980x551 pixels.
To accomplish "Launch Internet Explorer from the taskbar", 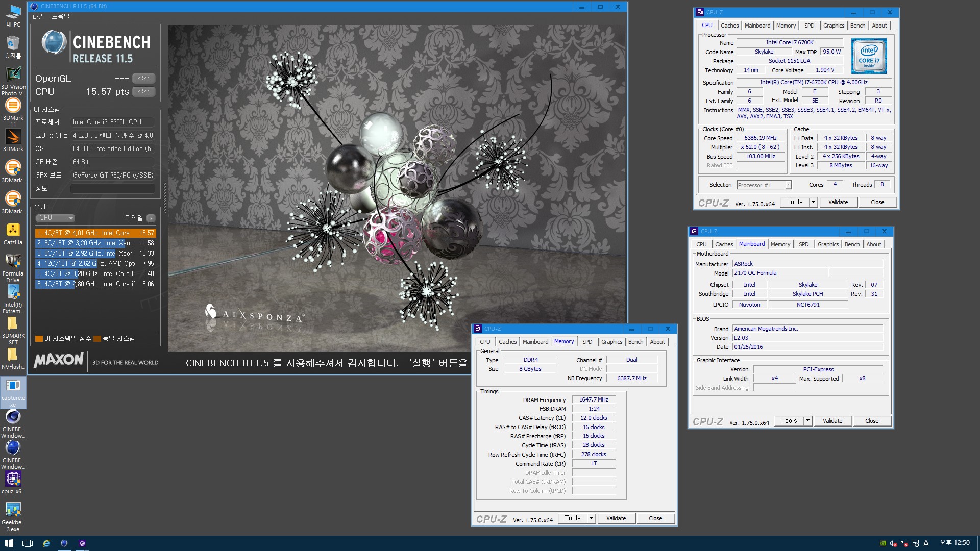I will pos(46,543).
